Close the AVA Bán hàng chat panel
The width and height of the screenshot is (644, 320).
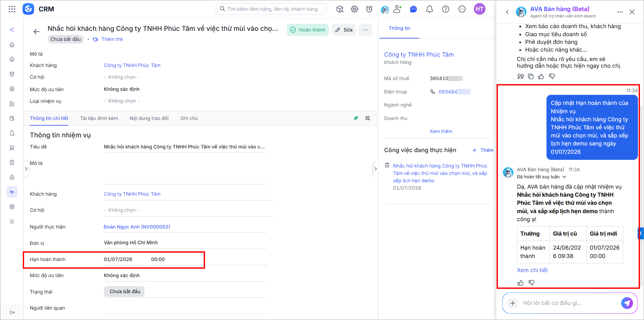[x=632, y=12]
